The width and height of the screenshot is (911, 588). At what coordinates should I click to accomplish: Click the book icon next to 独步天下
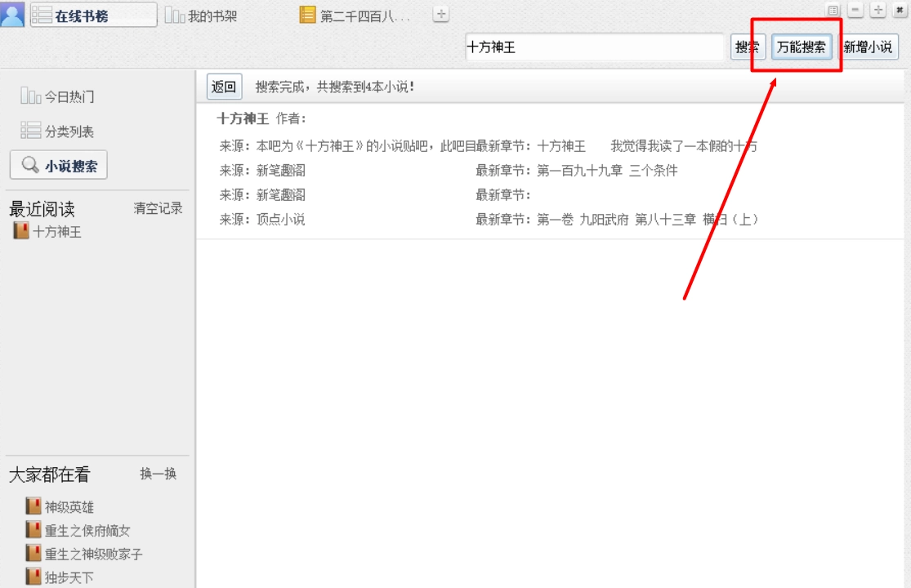pyautogui.click(x=33, y=577)
